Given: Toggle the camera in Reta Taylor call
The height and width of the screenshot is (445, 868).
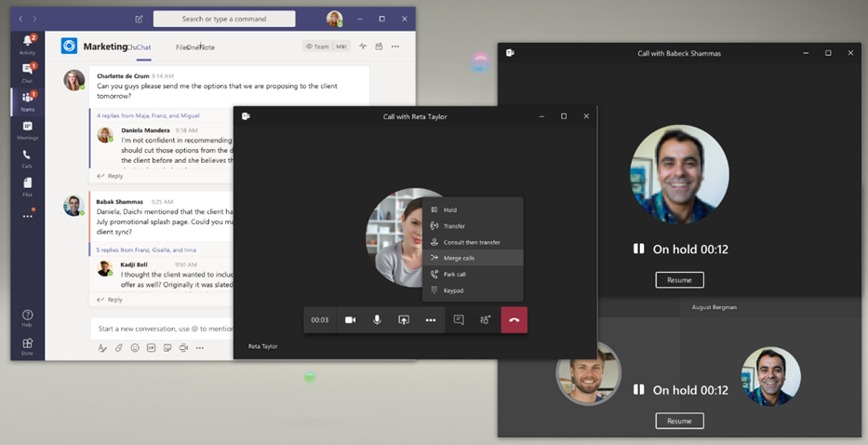Looking at the screenshot, I should tap(351, 319).
